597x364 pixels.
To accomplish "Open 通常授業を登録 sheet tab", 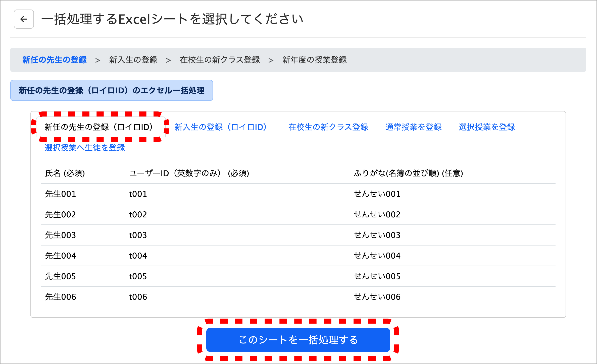I will click(x=413, y=127).
